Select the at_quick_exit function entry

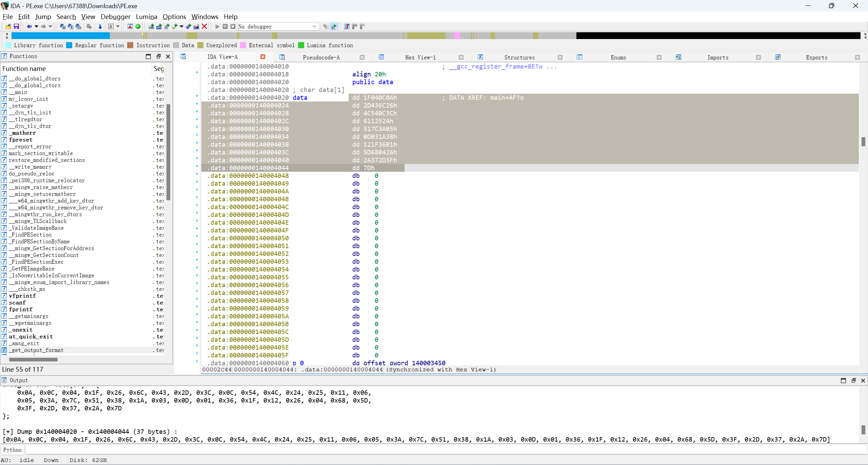[x=31, y=336]
